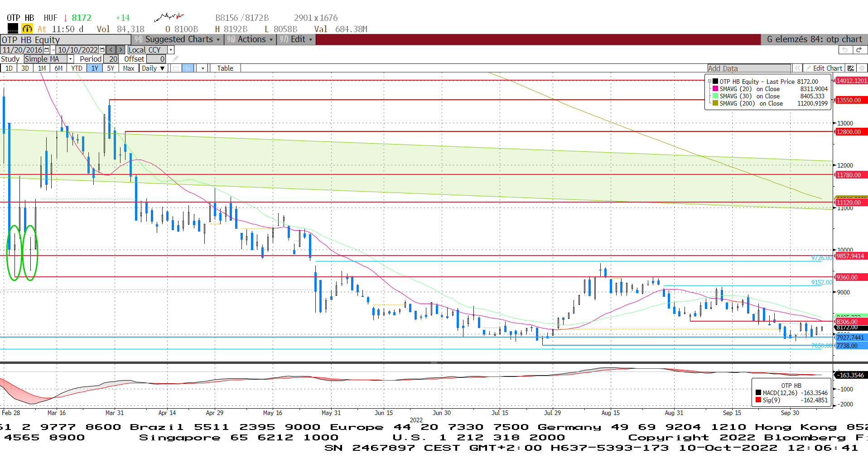Switch to Table view
This screenshot has height=473, width=868.
[225, 68]
